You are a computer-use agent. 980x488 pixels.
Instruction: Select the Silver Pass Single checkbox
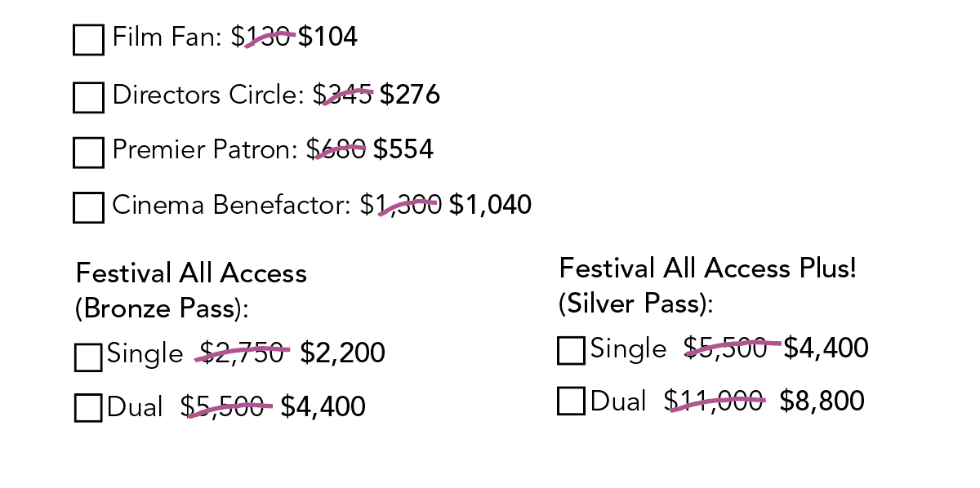572,350
